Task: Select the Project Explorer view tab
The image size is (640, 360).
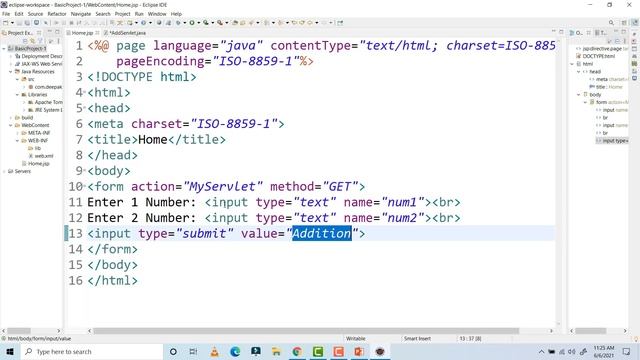Action: (20, 33)
